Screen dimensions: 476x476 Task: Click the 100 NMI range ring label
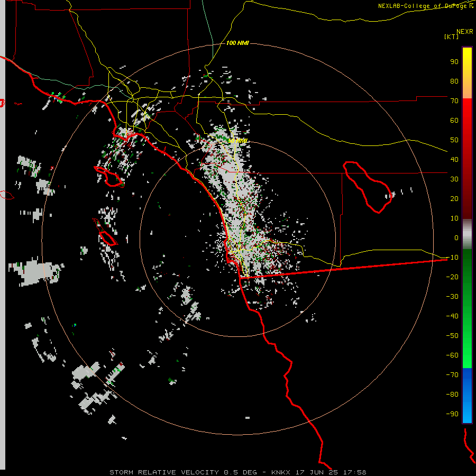pyautogui.click(x=237, y=43)
